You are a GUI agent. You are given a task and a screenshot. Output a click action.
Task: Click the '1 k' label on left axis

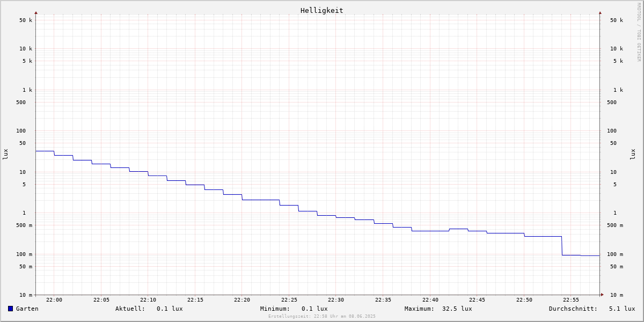(27, 90)
